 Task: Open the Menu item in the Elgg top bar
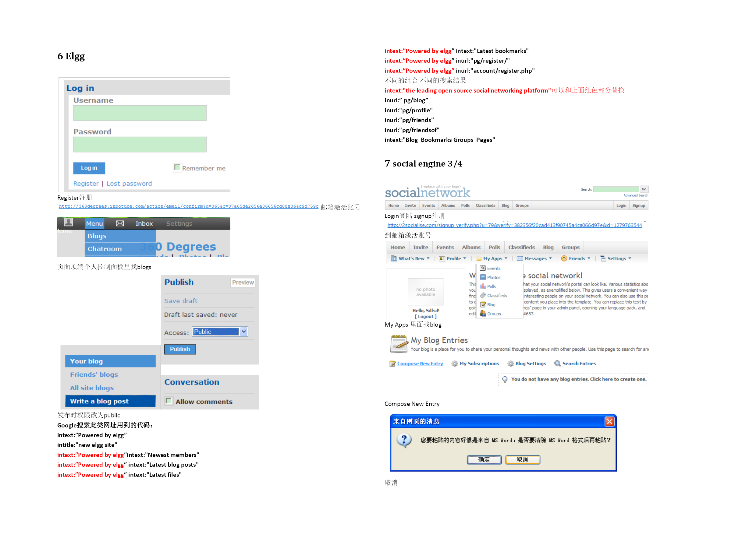click(x=94, y=223)
